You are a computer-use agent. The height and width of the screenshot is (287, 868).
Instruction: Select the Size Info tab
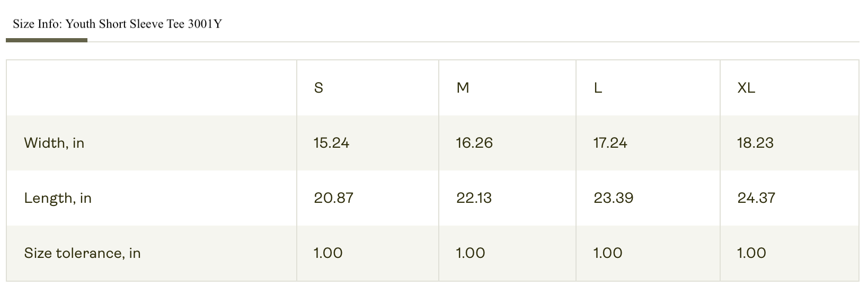[x=117, y=24]
